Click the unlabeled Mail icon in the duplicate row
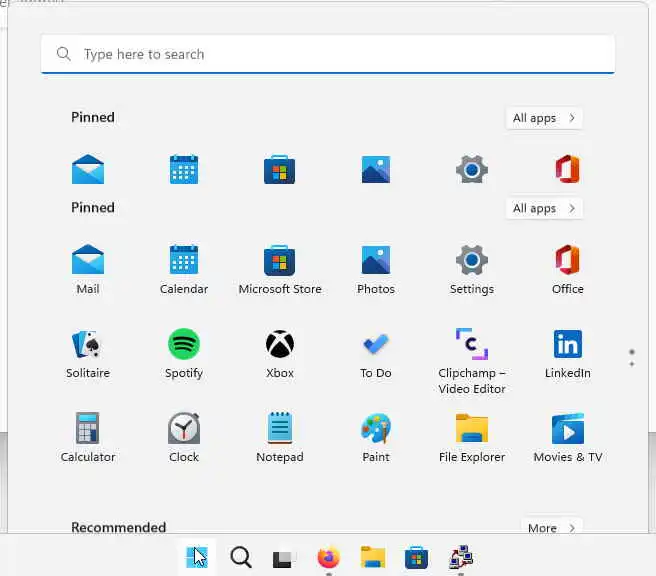 (88, 169)
